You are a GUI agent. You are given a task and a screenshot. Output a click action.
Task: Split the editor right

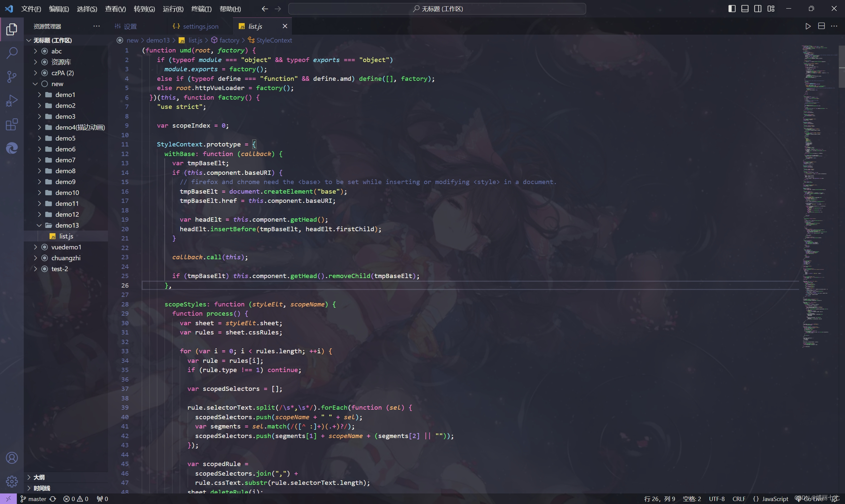point(821,26)
